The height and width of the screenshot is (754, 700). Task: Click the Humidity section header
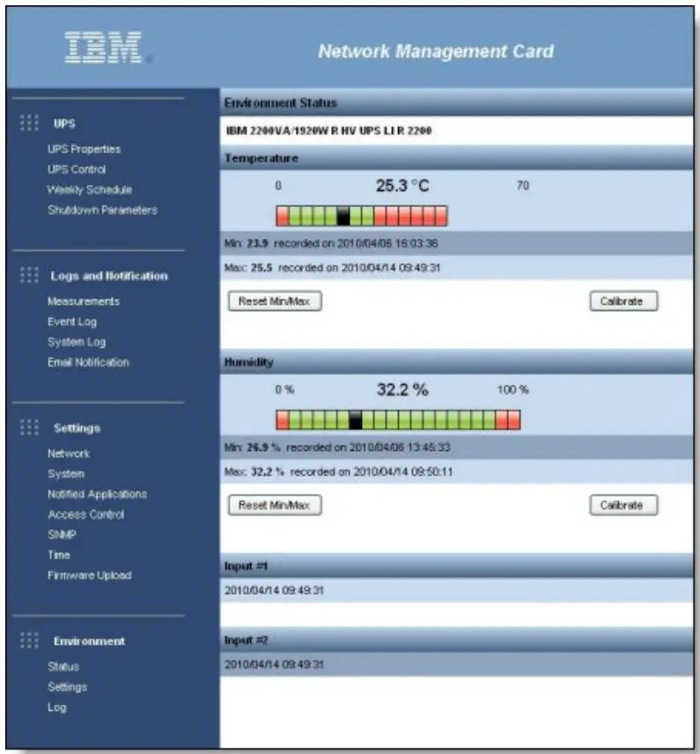[x=456, y=362]
